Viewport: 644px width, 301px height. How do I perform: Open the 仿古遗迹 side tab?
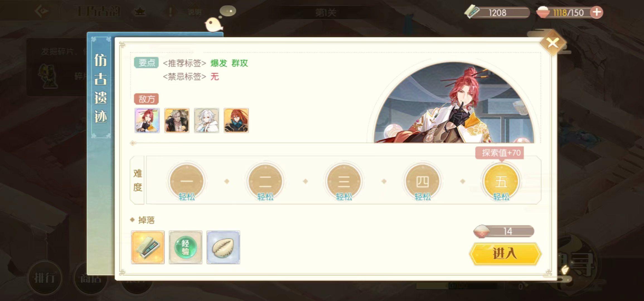pyautogui.click(x=100, y=88)
